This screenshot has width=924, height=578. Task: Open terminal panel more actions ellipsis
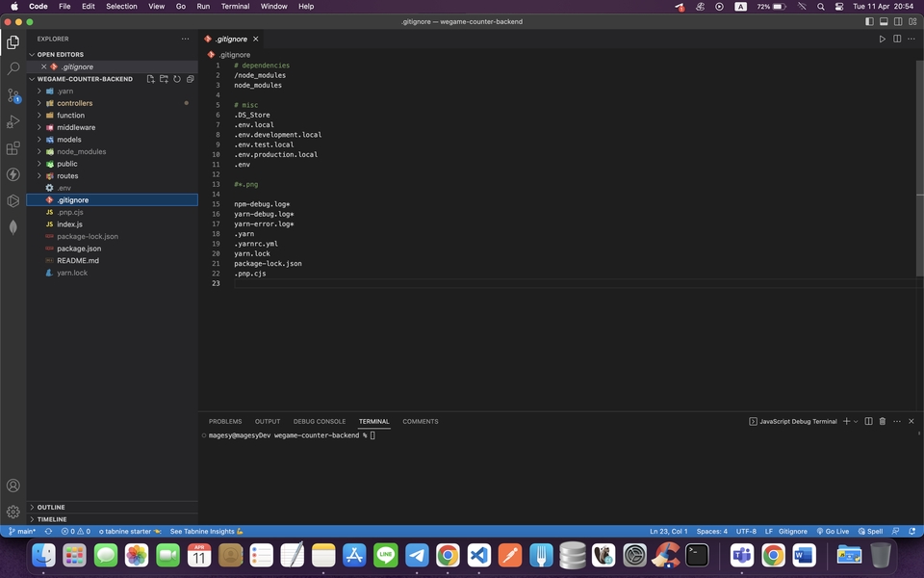[897, 421]
